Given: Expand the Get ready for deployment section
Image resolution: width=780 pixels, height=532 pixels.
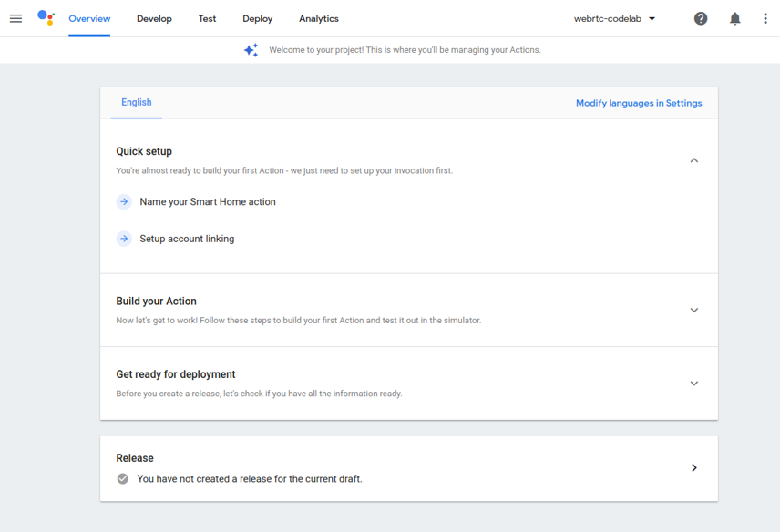Looking at the screenshot, I should pos(694,383).
